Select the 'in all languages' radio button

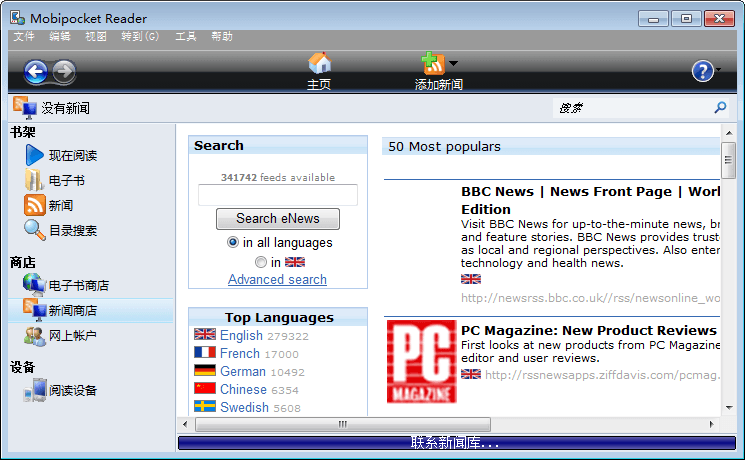(x=233, y=242)
